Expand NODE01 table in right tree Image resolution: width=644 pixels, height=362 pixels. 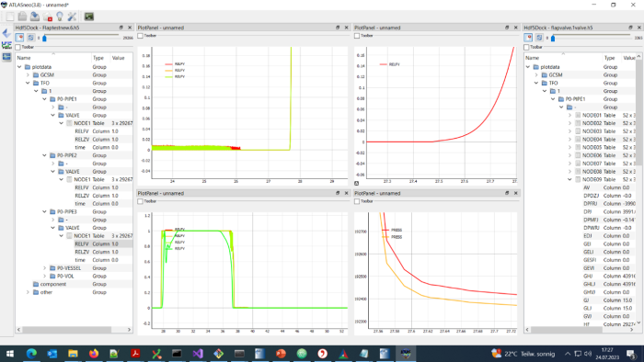point(569,115)
